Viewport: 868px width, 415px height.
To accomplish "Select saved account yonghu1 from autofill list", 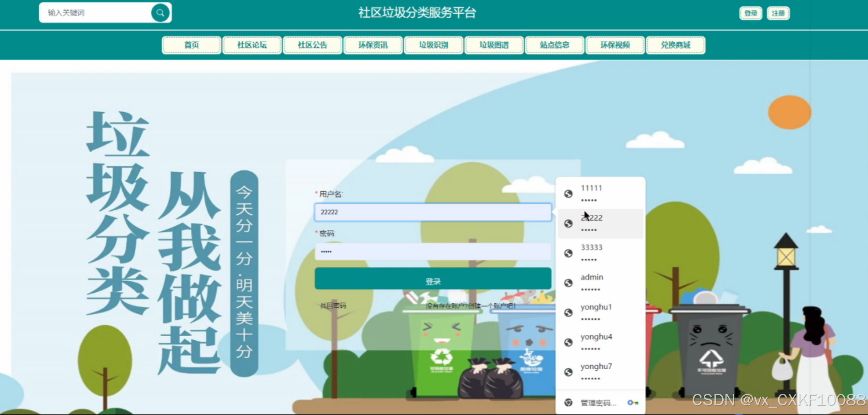I will (600, 313).
